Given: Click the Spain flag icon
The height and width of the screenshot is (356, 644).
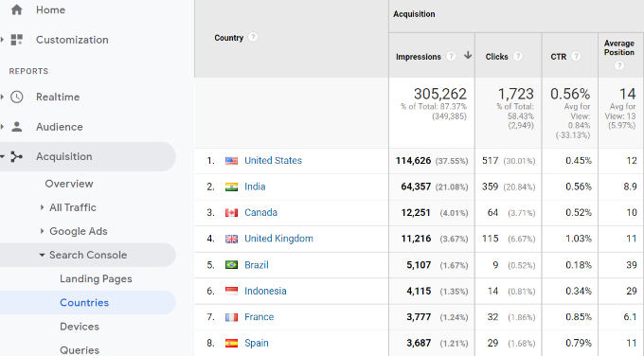Looking at the screenshot, I should tap(231, 343).
